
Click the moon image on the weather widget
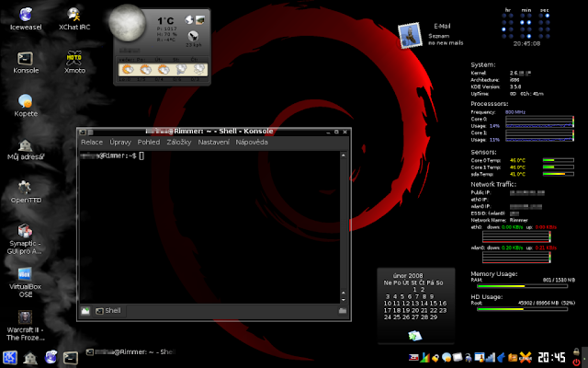[x=127, y=23]
